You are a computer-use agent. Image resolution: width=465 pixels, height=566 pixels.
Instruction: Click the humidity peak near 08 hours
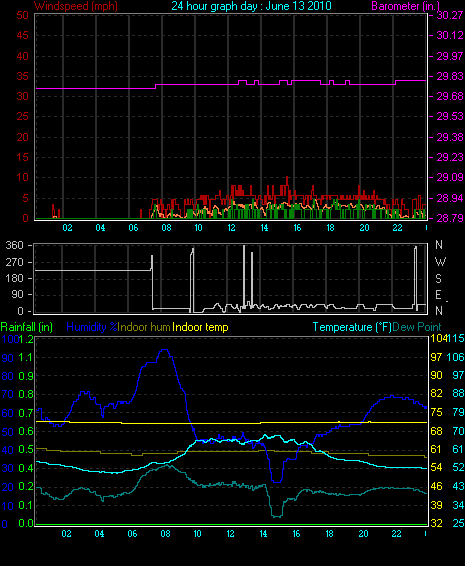click(165, 350)
